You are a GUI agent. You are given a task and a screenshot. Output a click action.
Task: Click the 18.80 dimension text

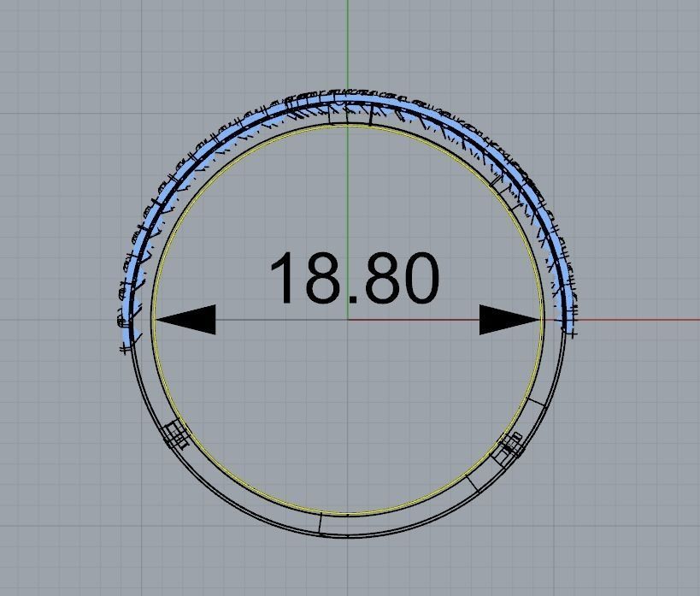point(355,278)
